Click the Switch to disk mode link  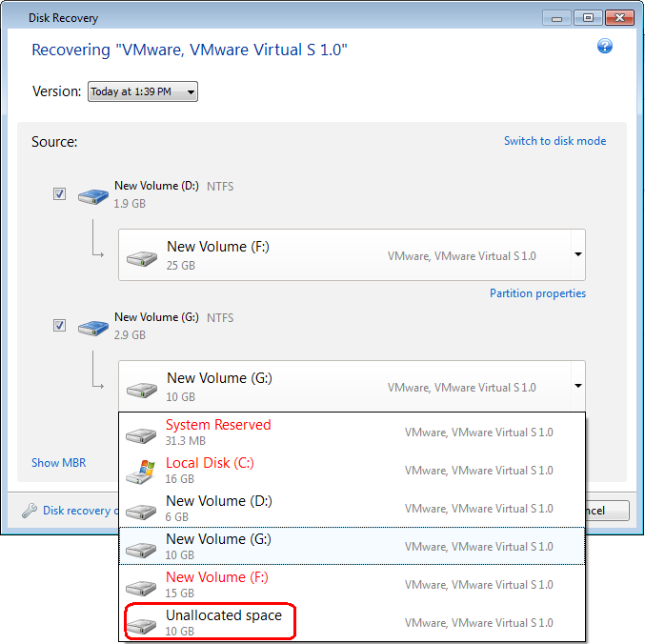click(554, 141)
